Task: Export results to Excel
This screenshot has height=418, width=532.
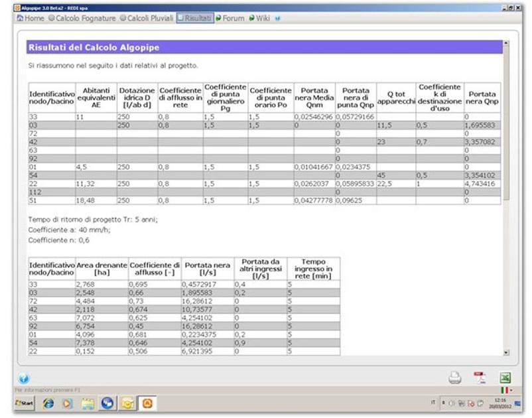Action: coord(505,378)
